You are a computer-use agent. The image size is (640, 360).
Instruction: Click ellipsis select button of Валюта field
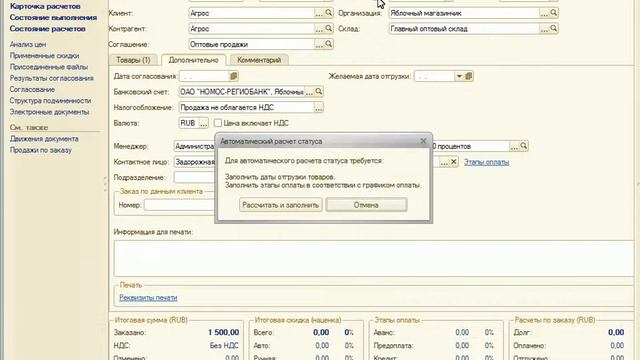tap(204, 123)
